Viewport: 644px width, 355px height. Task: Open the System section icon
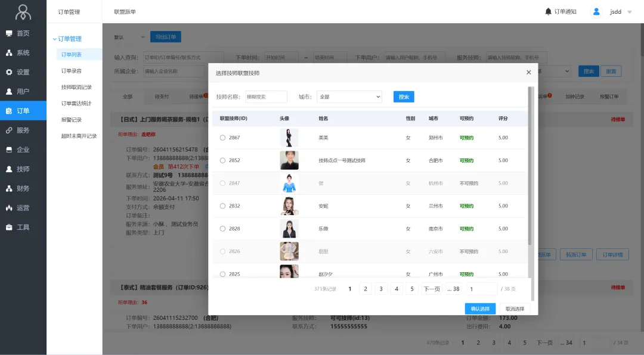point(9,53)
